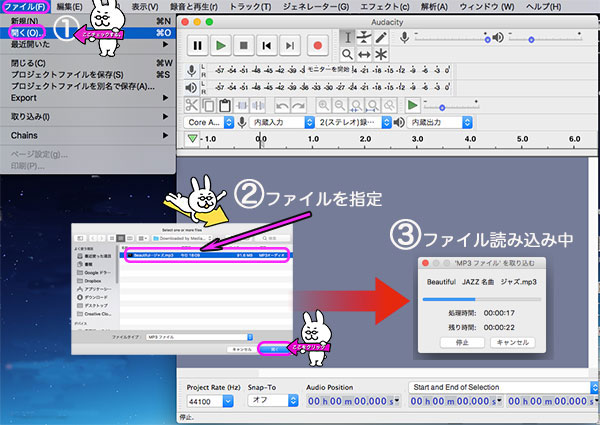The height and width of the screenshot is (425, 600).
Task: Click the Zoom Toggle icon
Action: [x=390, y=105]
